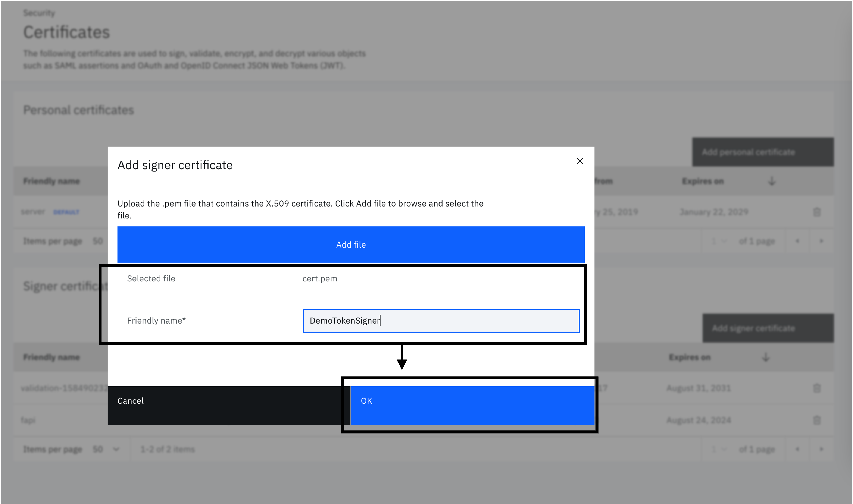Open personal certificates page number dropdown
The image size is (853, 504).
click(x=719, y=241)
